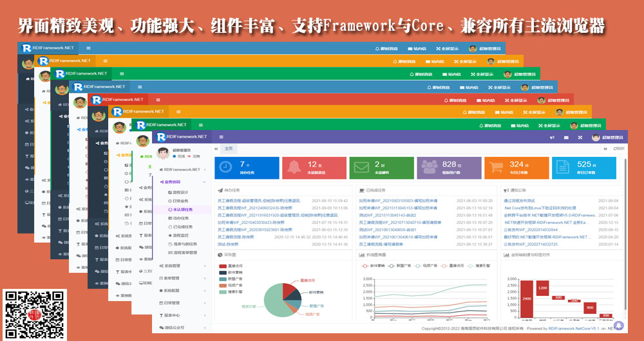
Task: Click the hamburger menu icon in purple header
Action: 222,137
